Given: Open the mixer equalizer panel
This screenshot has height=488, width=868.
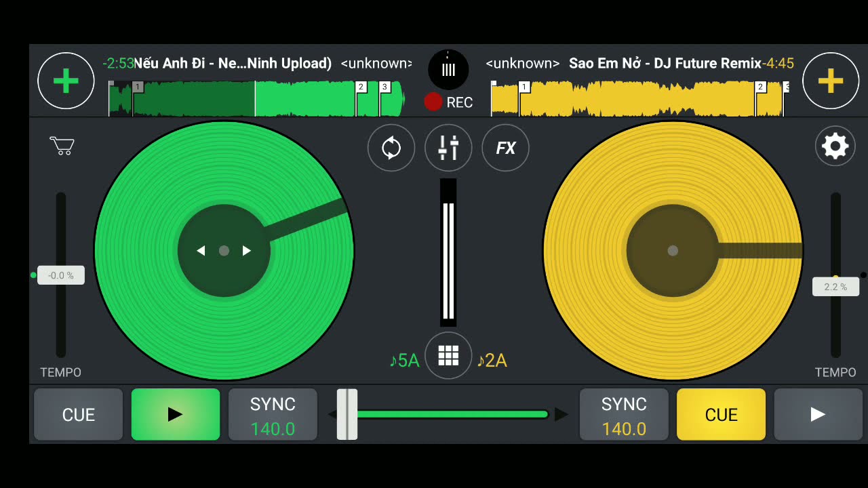Looking at the screenshot, I should [x=448, y=148].
